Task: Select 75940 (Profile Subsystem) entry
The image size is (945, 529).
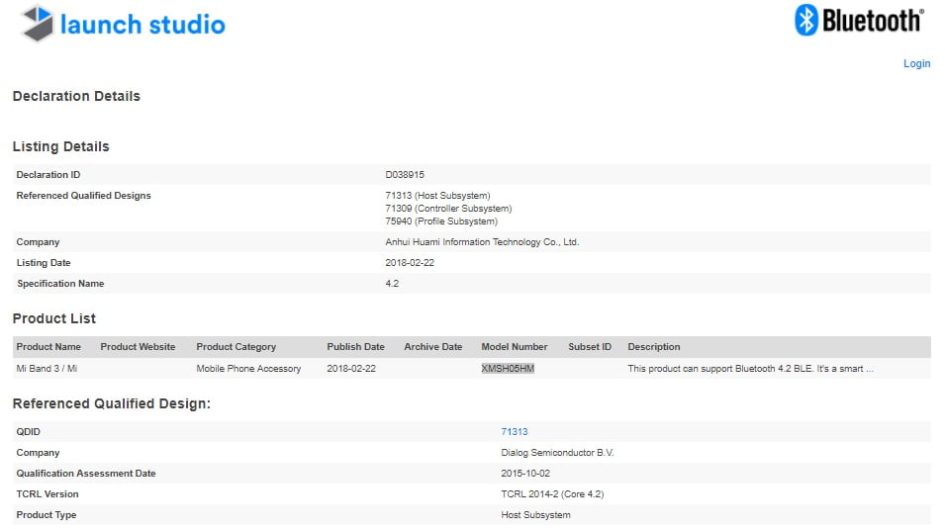Action: (x=441, y=221)
